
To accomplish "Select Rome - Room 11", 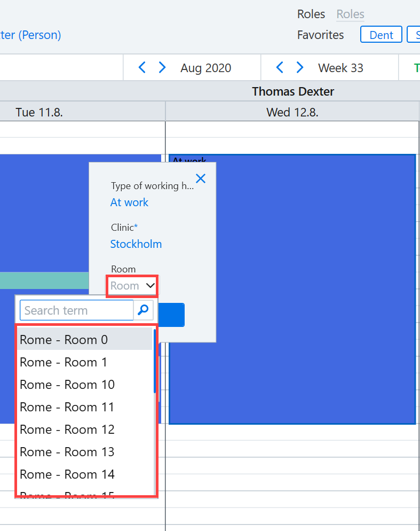I will [85, 407].
